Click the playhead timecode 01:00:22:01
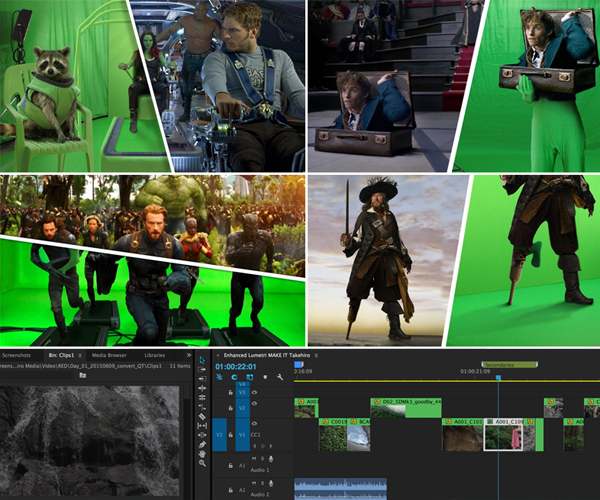600x500 pixels. (x=236, y=367)
